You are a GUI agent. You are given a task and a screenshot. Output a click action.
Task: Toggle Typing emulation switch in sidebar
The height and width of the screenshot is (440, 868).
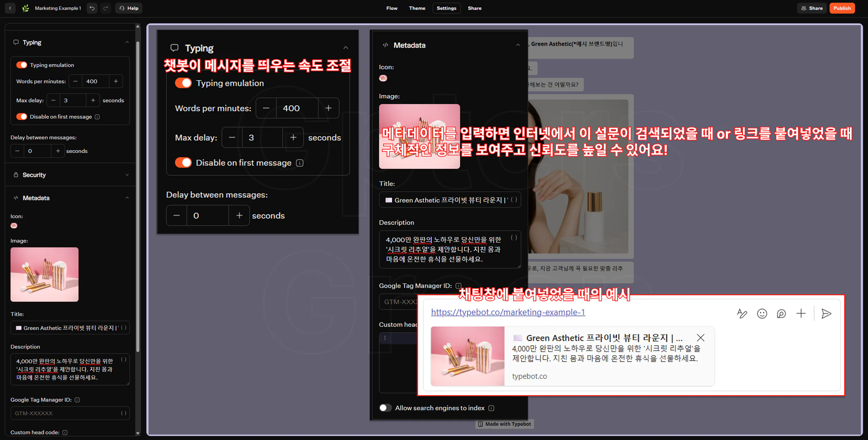(22, 65)
